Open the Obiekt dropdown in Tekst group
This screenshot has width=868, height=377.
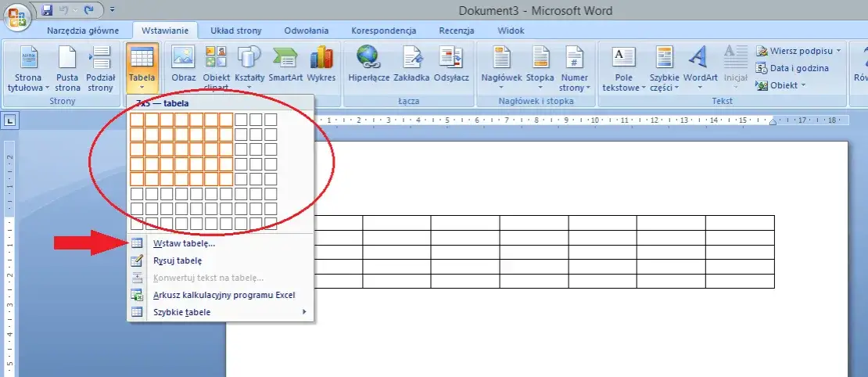point(780,85)
